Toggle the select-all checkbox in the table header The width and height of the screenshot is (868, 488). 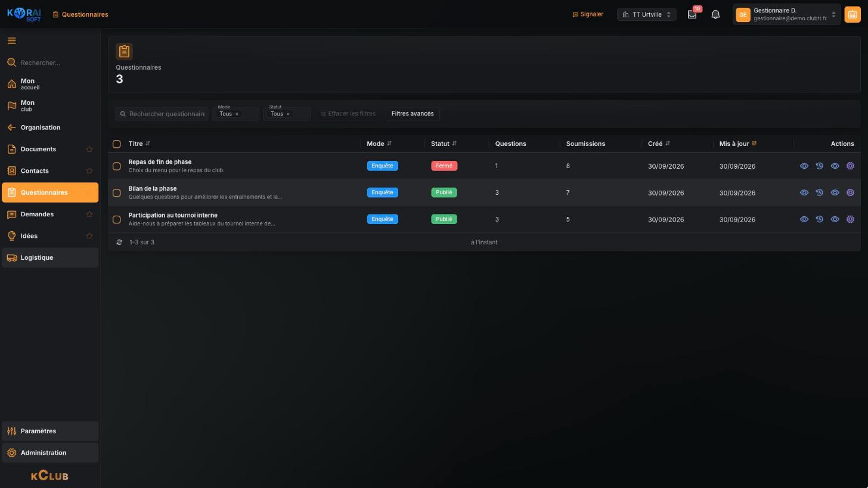(117, 144)
